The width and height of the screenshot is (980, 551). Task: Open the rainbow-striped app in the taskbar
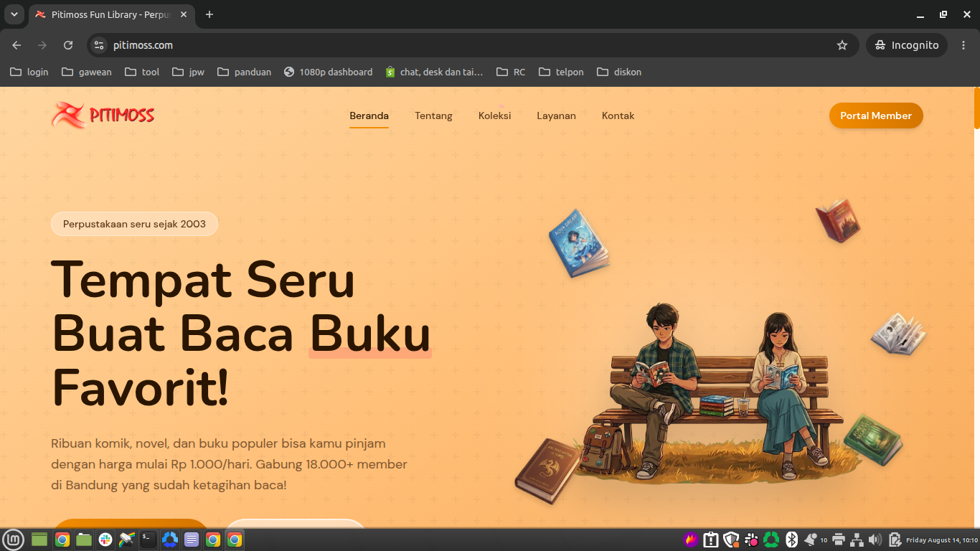[127, 540]
